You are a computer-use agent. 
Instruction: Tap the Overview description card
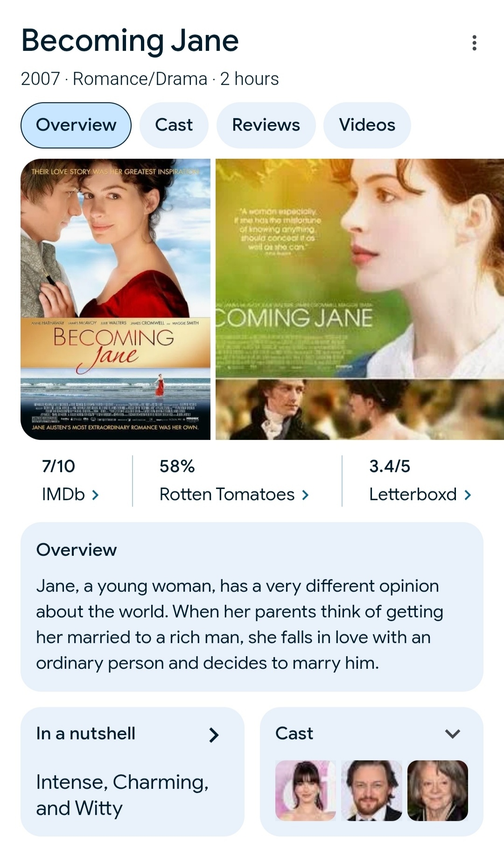coord(252,607)
